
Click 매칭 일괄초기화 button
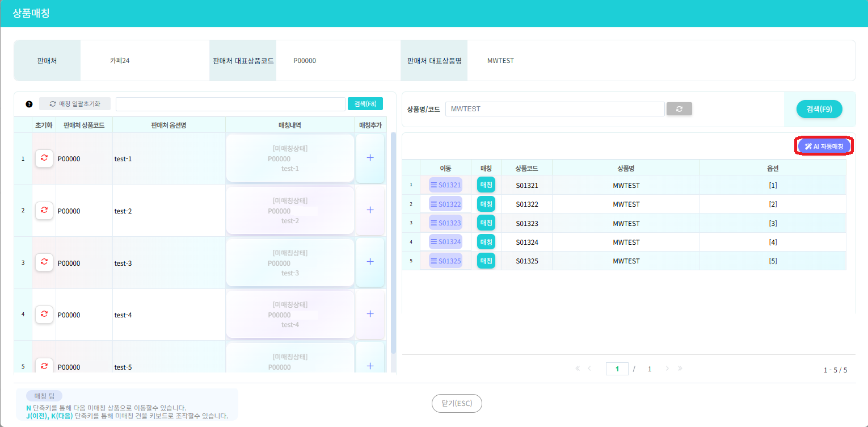[75, 104]
